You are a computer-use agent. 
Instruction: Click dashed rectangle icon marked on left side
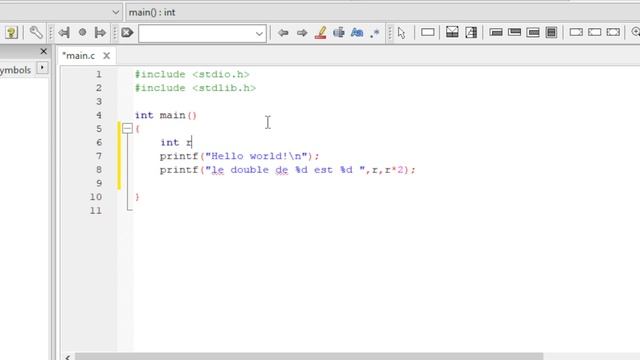(595, 32)
